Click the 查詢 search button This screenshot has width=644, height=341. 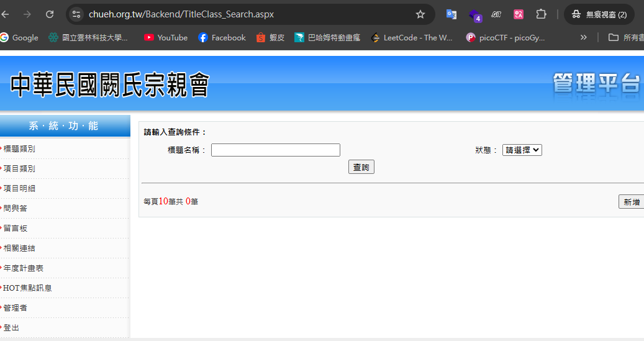click(x=361, y=167)
